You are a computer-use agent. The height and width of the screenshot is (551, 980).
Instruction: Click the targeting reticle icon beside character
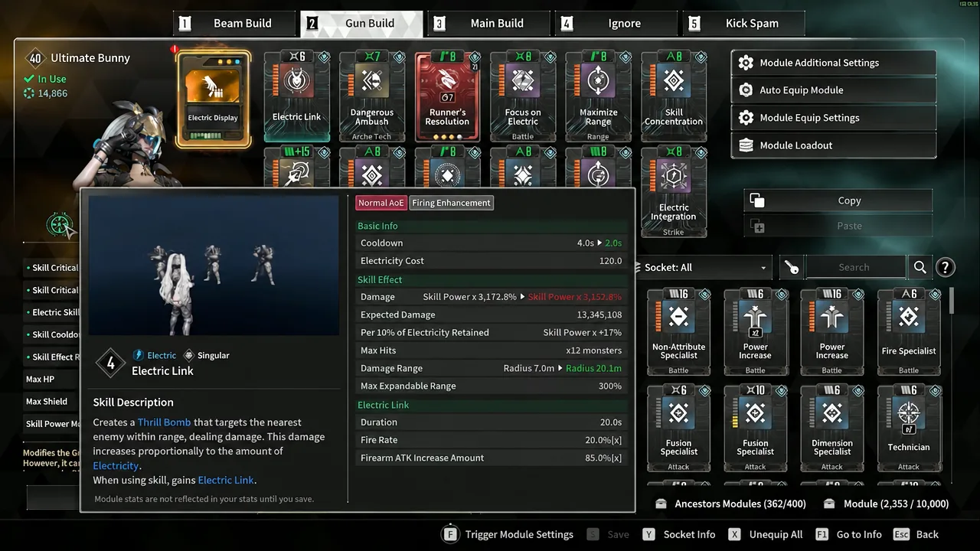pos(60,225)
